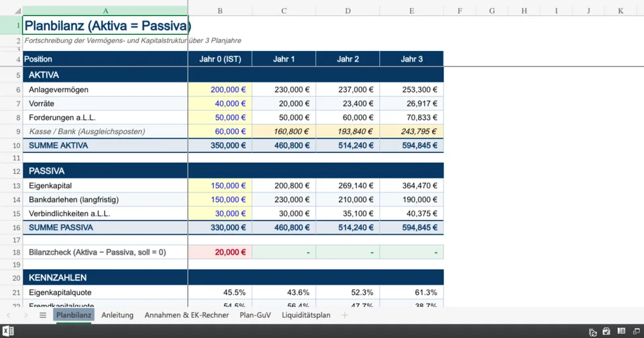Viewport: 644px width, 338px height.
Task: Select row 1 header
Action: [x=11, y=25]
